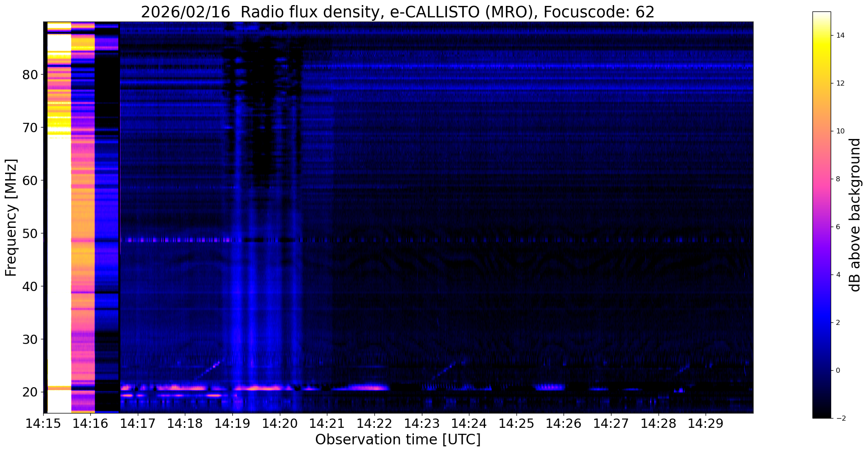Click the plot title mentioning e-CALLISTO (MRO)
Screen dimensions: 868x452
tap(398, 12)
